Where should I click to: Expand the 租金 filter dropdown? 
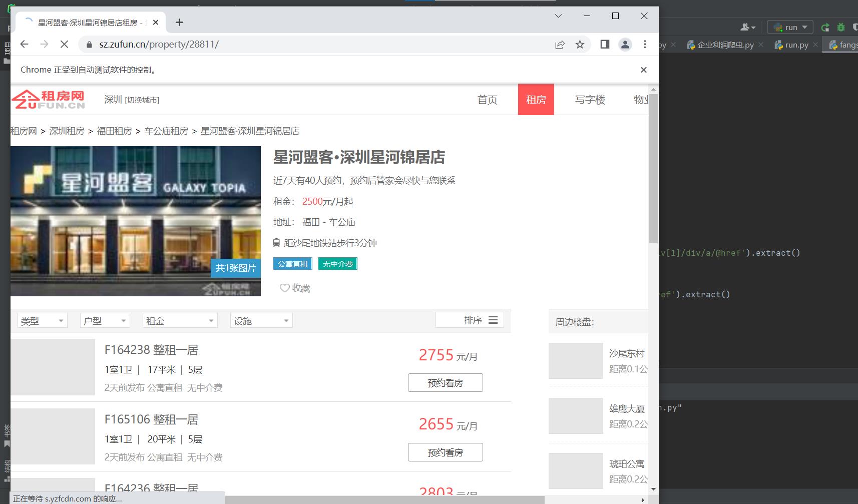point(180,321)
